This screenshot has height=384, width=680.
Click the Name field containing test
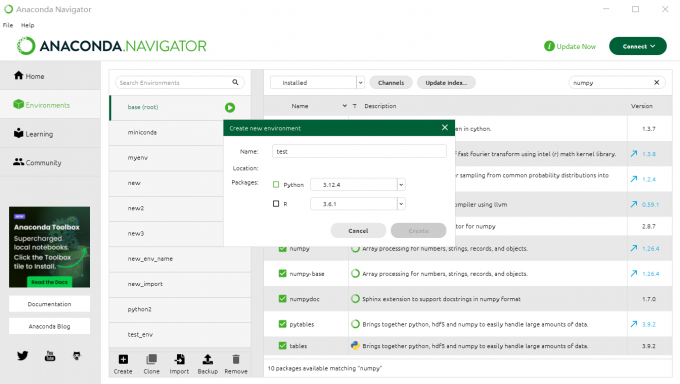pos(359,151)
